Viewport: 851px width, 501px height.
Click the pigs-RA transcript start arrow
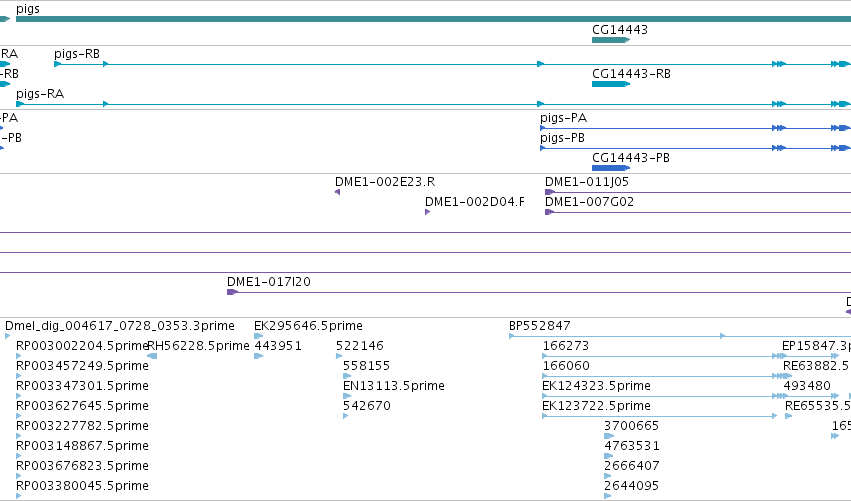tap(20, 104)
